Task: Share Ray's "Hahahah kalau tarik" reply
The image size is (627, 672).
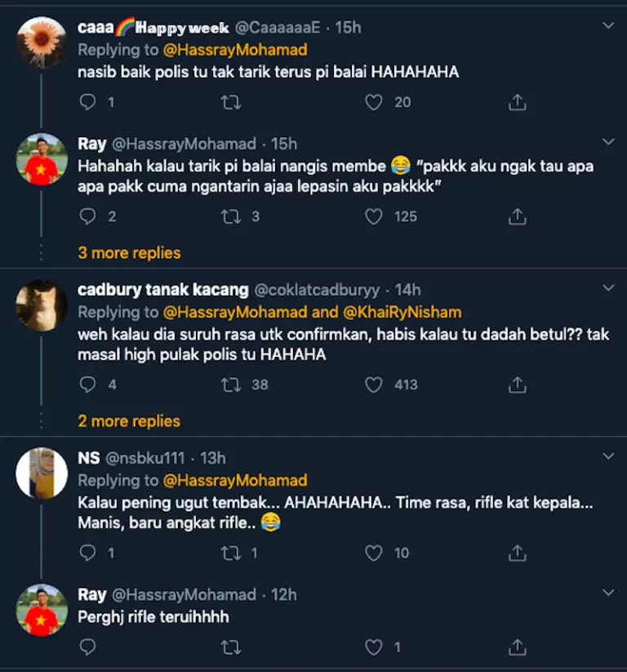Action: [517, 216]
